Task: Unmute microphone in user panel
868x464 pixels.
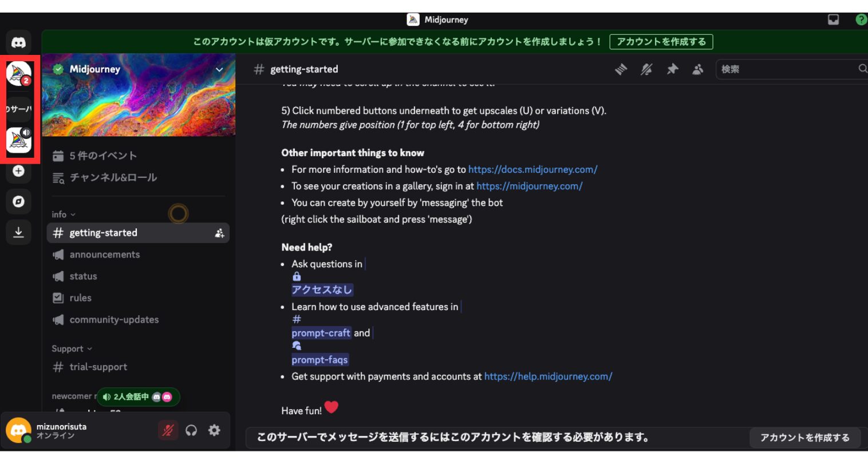Action: point(168,430)
